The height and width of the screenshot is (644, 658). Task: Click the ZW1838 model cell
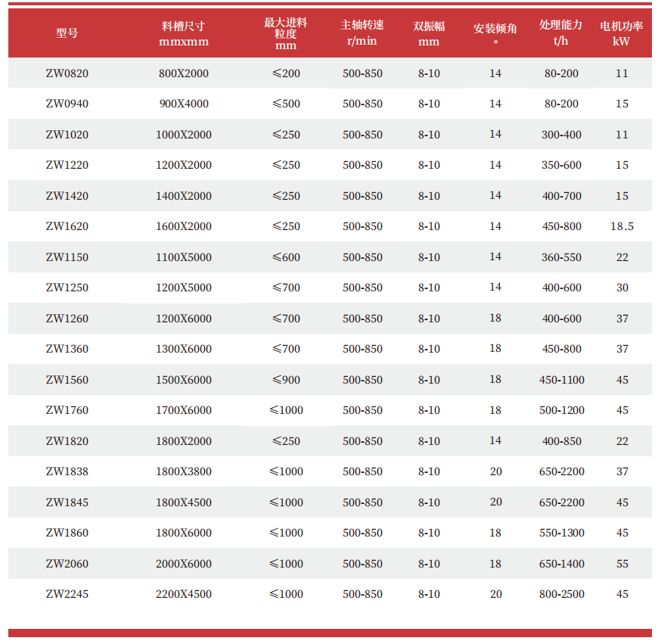coord(67,471)
